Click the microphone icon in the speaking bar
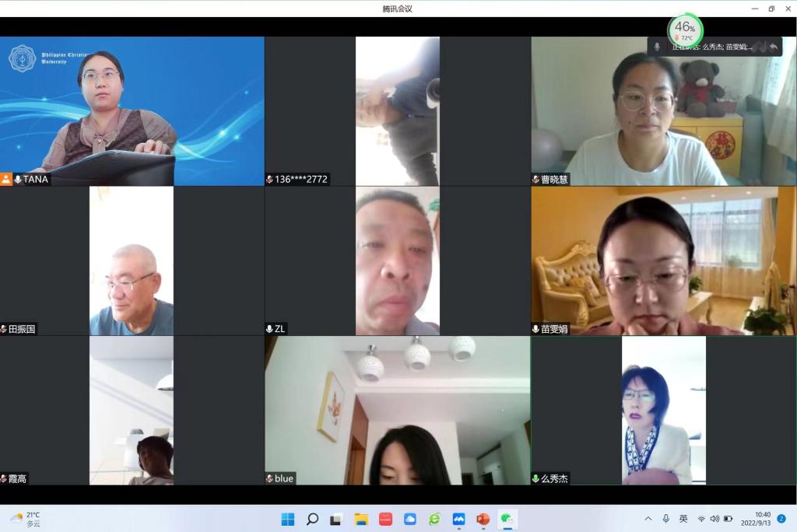 click(657, 47)
